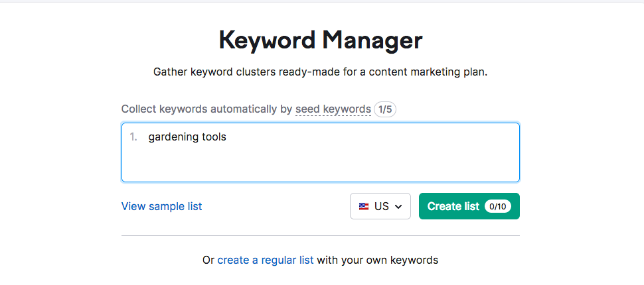Open the US country selector
644x285 pixels.
pos(380,206)
